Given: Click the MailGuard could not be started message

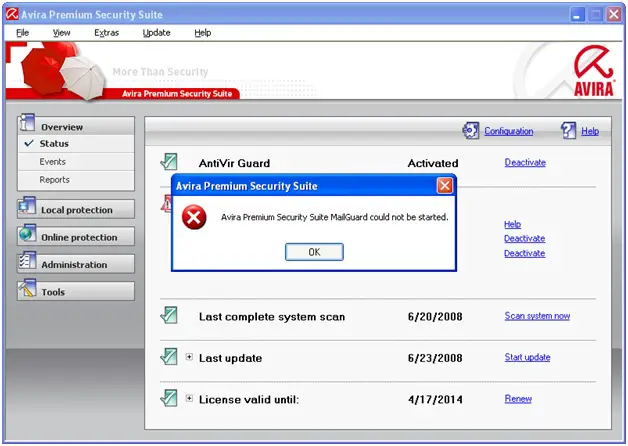Looking at the screenshot, I should pyautogui.click(x=334, y=217).
